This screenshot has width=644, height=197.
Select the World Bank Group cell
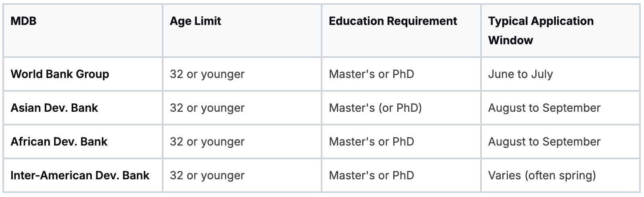83,74
